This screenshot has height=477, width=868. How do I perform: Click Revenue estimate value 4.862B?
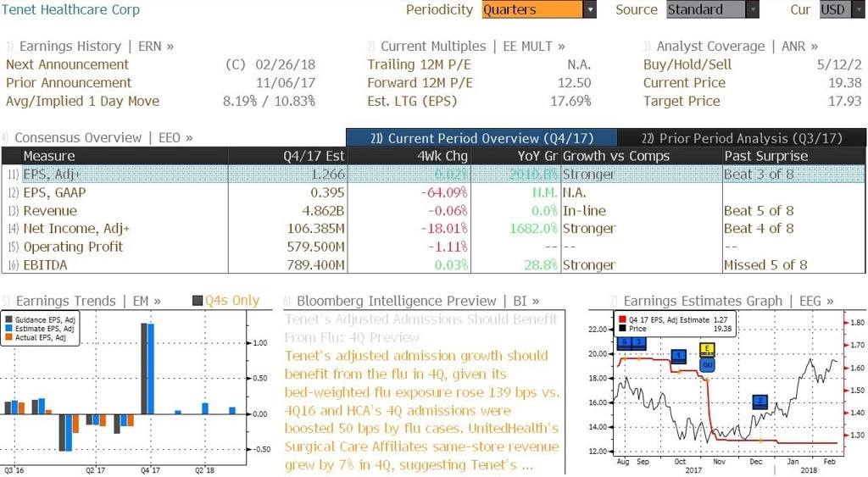click(x=321, y=210)
